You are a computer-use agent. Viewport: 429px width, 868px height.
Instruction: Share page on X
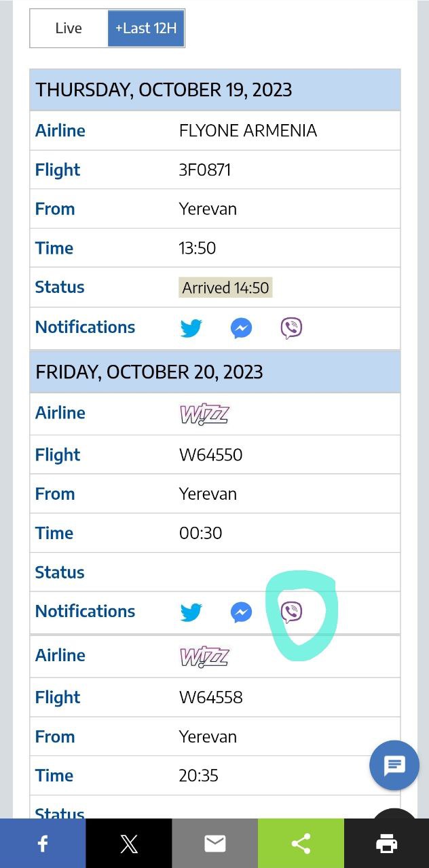[x=129, y=844]
